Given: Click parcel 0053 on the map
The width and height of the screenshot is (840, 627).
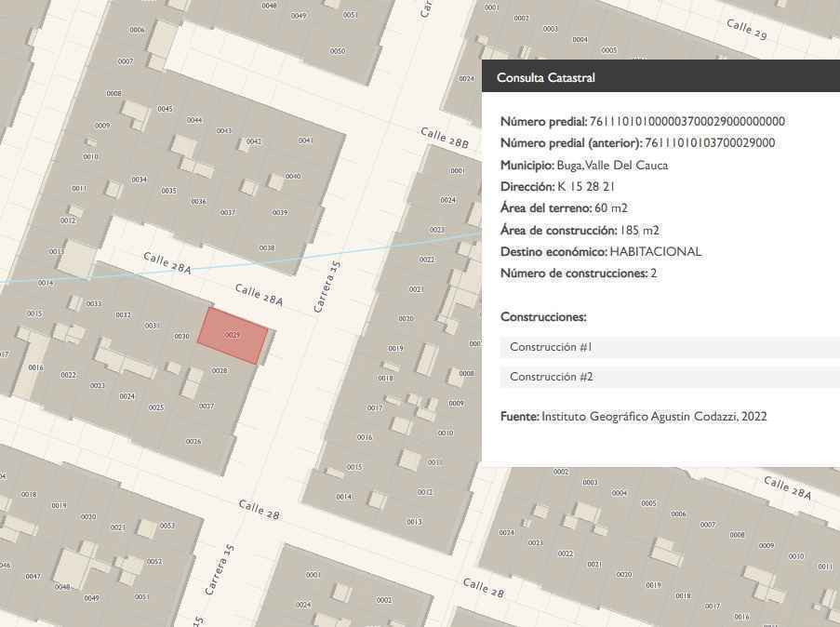Looking at the screenshot, I should pyautogui.click(x=167, y=526).
